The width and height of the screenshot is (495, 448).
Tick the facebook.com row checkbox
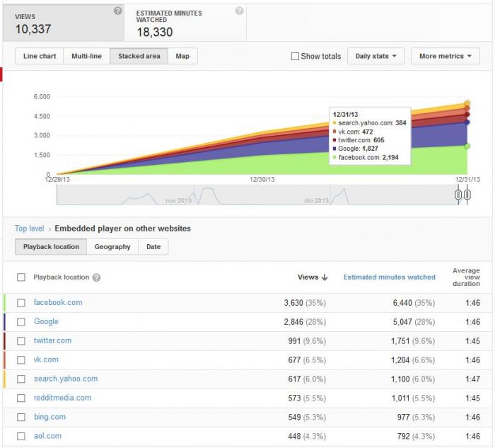[x=21, y=303]
